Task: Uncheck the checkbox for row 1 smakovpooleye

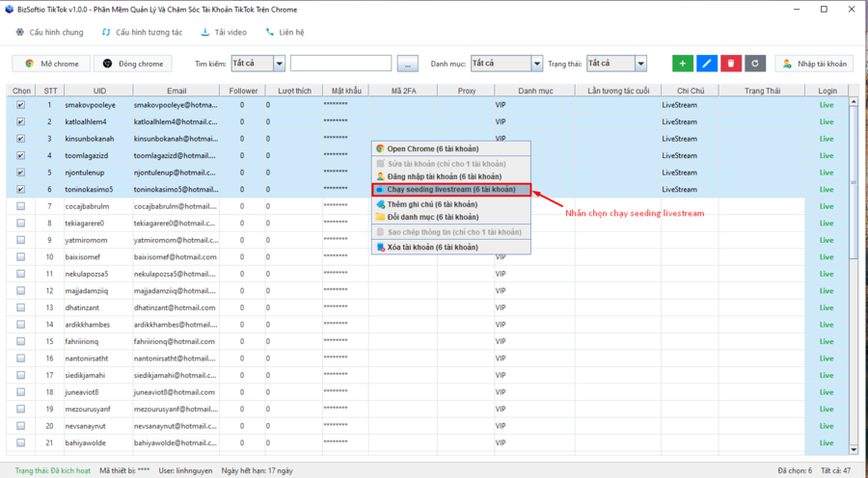Action: 21,105
